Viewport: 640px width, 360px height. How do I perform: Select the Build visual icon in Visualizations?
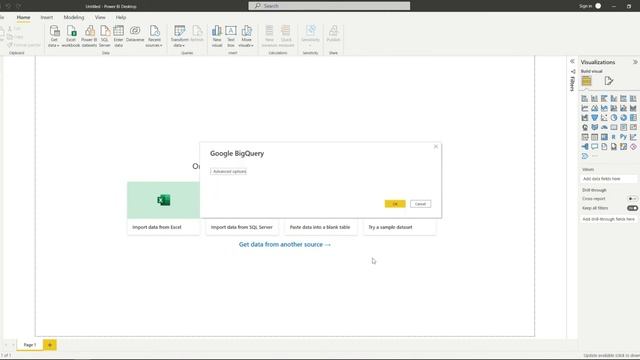(x=587, y=81)
